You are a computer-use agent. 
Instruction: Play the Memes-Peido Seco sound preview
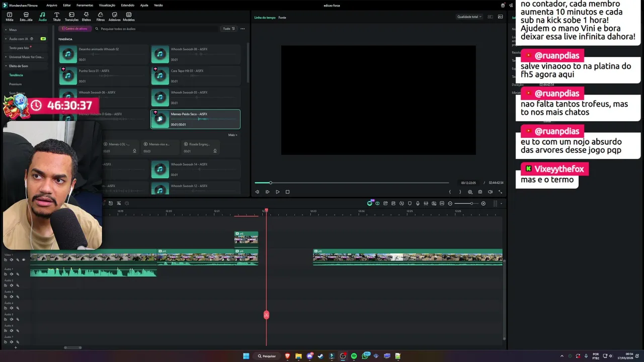click(x=160, y=119)
